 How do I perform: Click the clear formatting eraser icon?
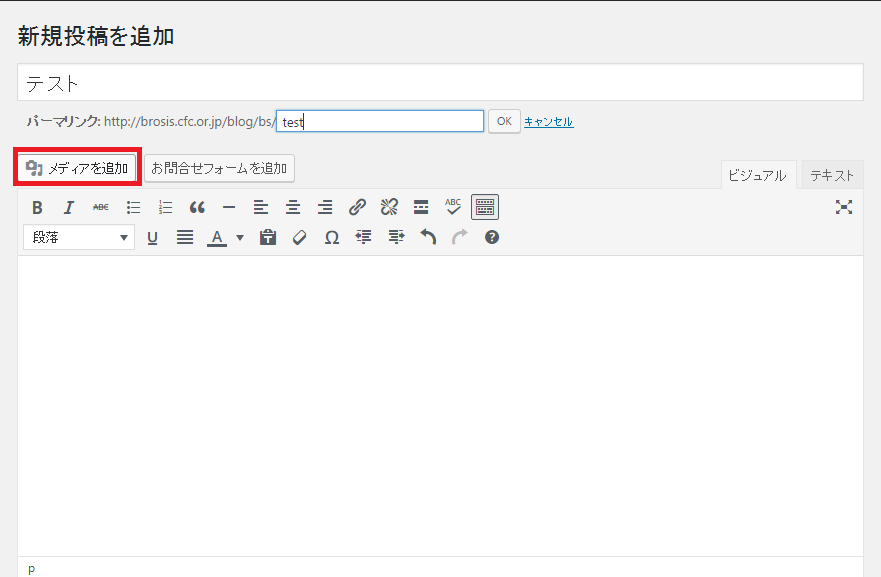click(299, 238)
